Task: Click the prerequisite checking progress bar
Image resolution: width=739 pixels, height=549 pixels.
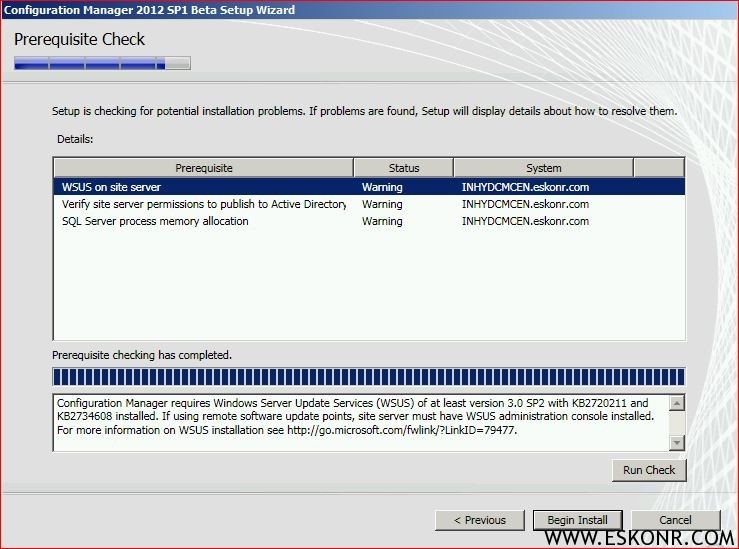Action: click(369, 377)
